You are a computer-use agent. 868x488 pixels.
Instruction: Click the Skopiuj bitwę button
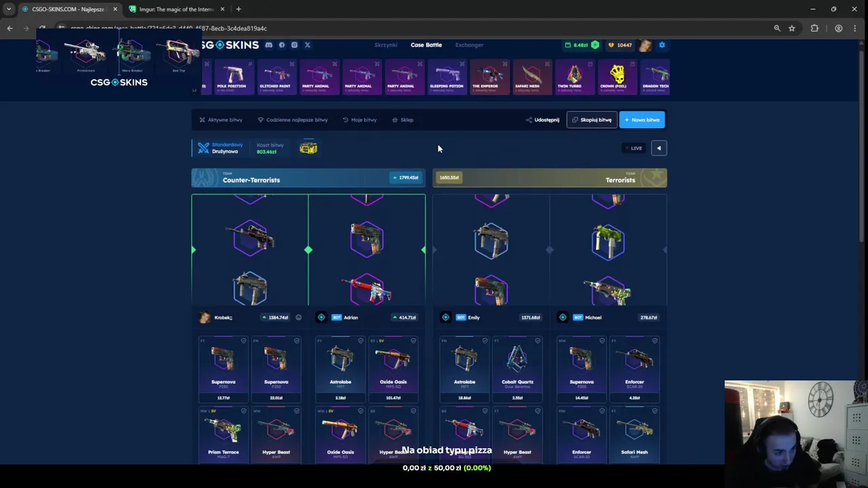coord(592,120)
